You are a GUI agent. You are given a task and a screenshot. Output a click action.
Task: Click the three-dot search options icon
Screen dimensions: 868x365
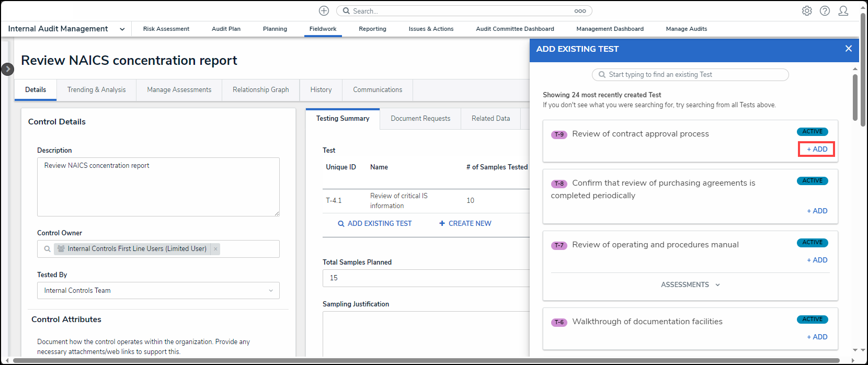point(580,11)
